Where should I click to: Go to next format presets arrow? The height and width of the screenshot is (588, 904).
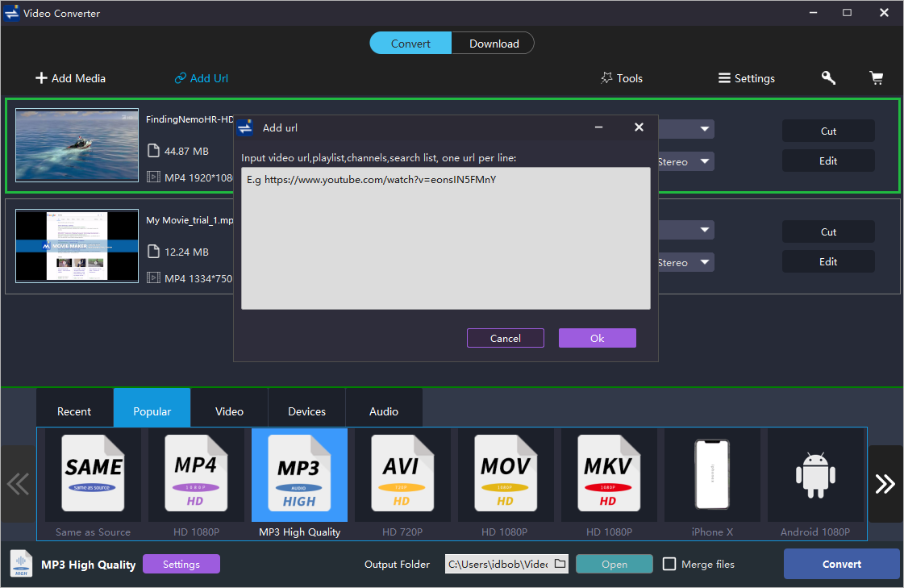[x=885, y=484]
